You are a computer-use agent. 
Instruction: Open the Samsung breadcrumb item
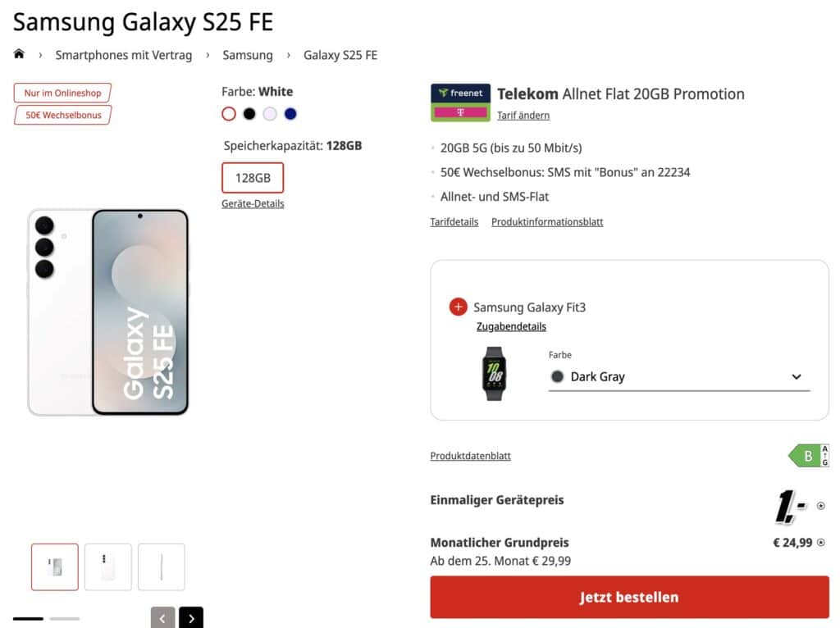point(248,55)
